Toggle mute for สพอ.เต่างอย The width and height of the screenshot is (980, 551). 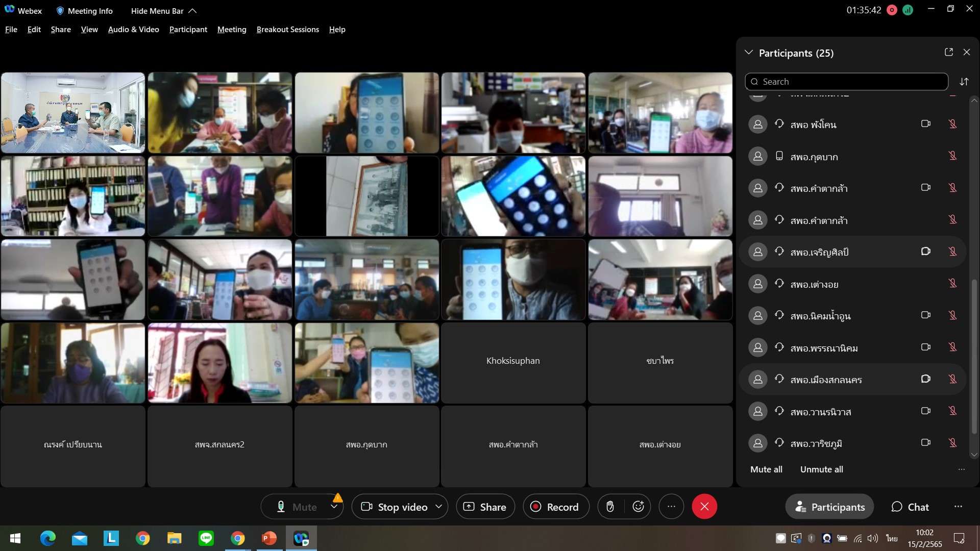952,284
